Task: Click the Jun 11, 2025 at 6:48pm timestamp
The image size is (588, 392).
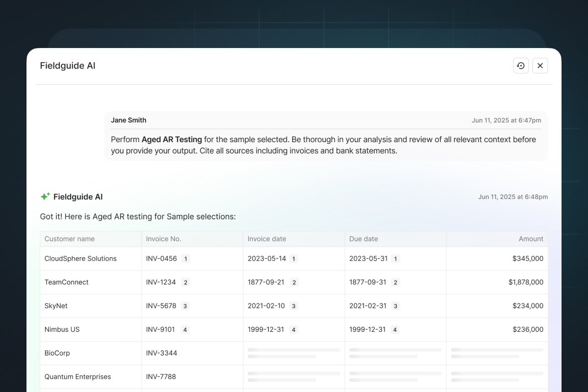Action: tap(513, 196)
